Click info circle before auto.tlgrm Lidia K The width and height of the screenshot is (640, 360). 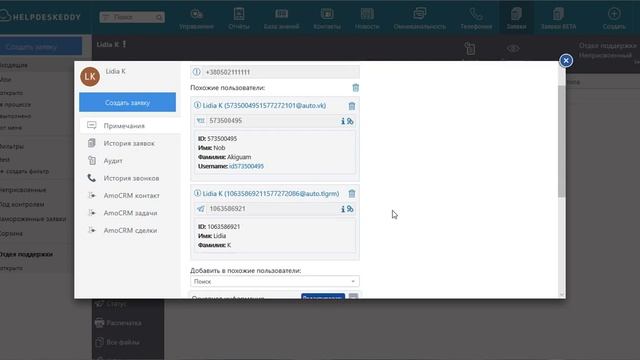(x=197, y=193)
